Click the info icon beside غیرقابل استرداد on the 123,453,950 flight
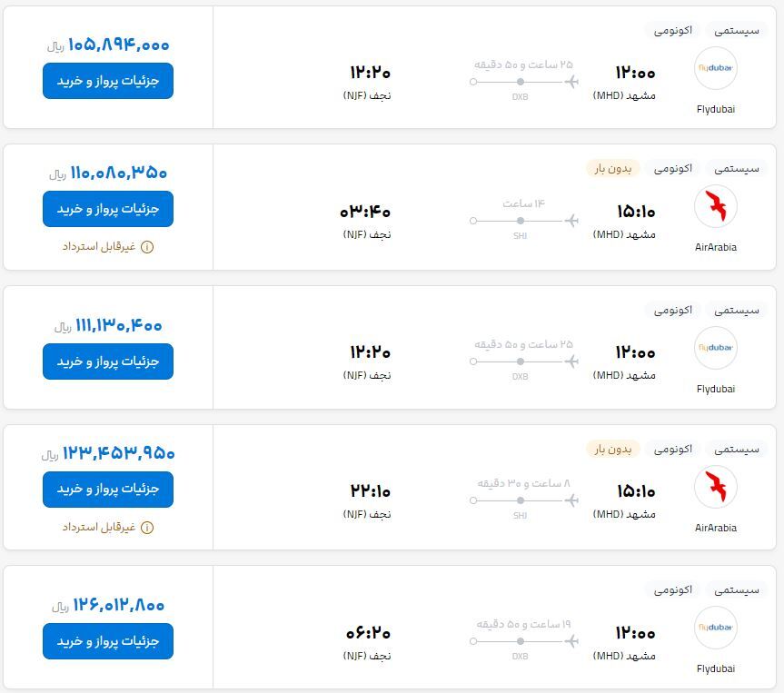784x693 pixels. coord(147,528)
